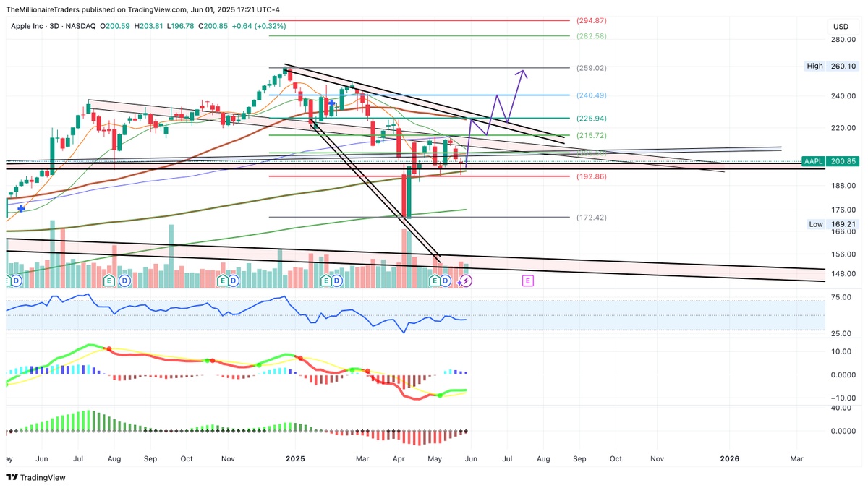Select the (192.86) red level label
868x488 pixels.
(591, 176)
